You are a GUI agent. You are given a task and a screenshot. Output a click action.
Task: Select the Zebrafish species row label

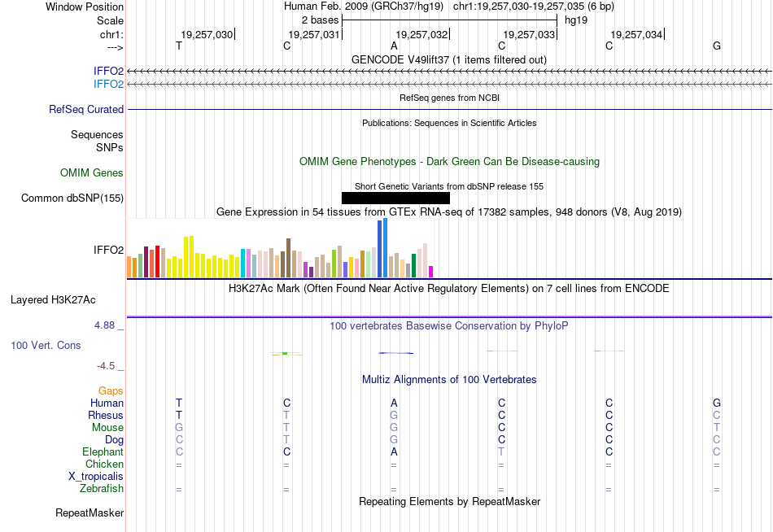[x=102, y=489]
